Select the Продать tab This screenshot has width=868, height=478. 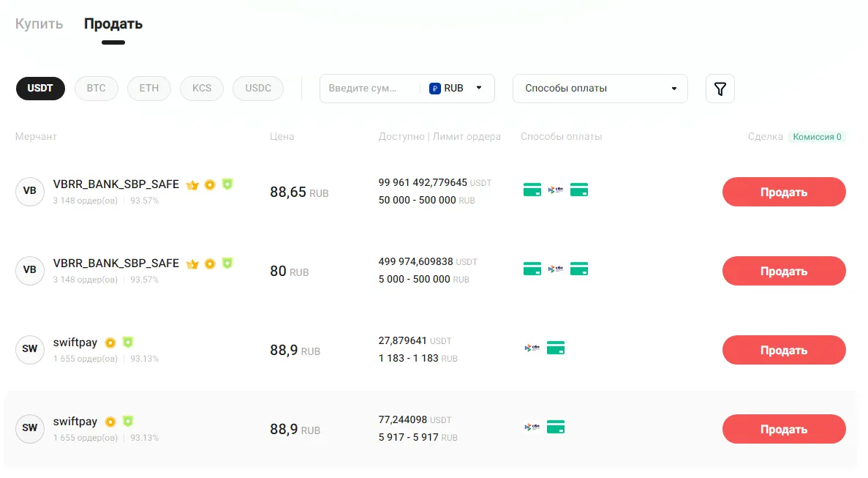tap(113, 23)
